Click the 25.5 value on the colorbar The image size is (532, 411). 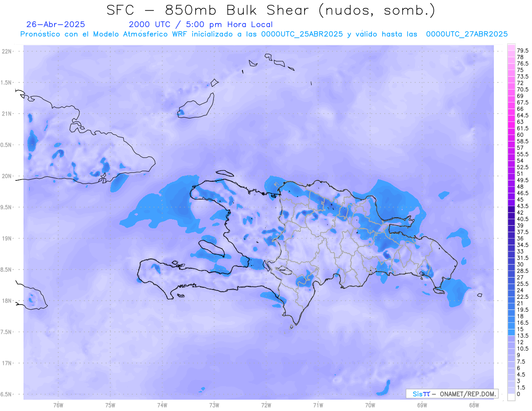click(523, 284)
